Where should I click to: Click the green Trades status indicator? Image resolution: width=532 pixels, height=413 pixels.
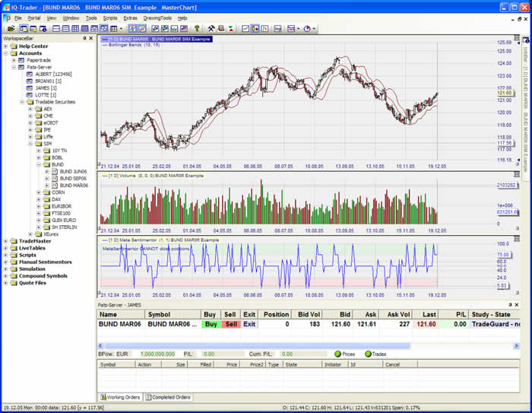[368, 354]
